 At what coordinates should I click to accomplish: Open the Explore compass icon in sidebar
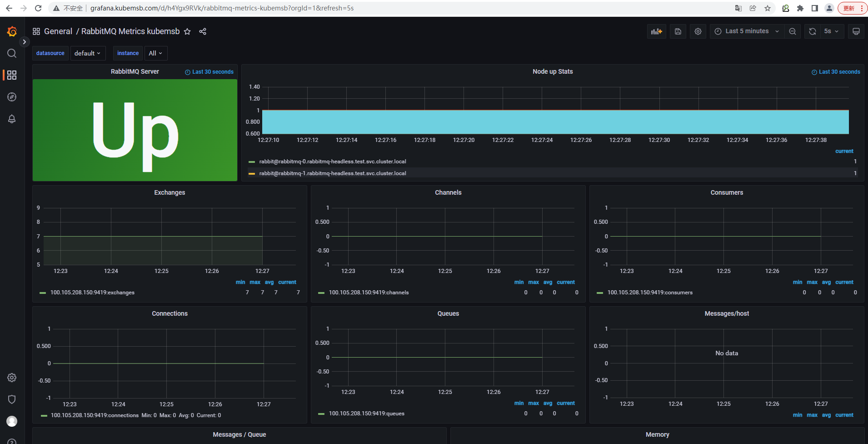point(12,97)
